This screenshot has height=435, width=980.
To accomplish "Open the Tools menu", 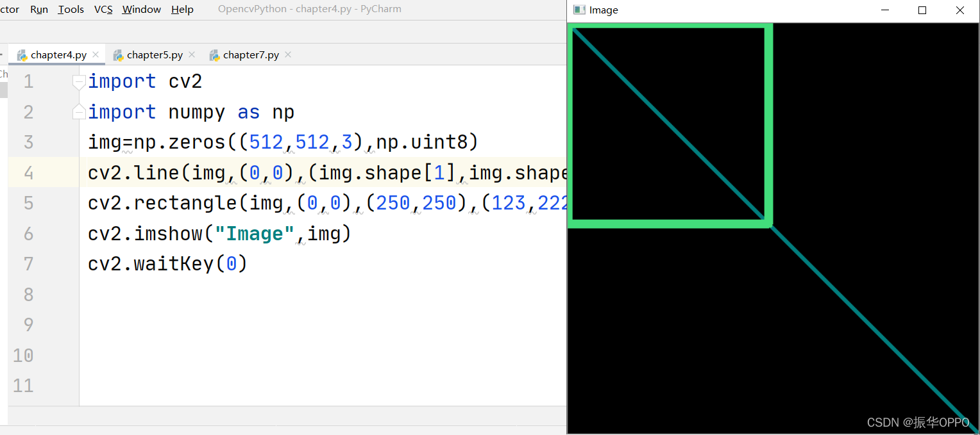I will pos(71,10).
